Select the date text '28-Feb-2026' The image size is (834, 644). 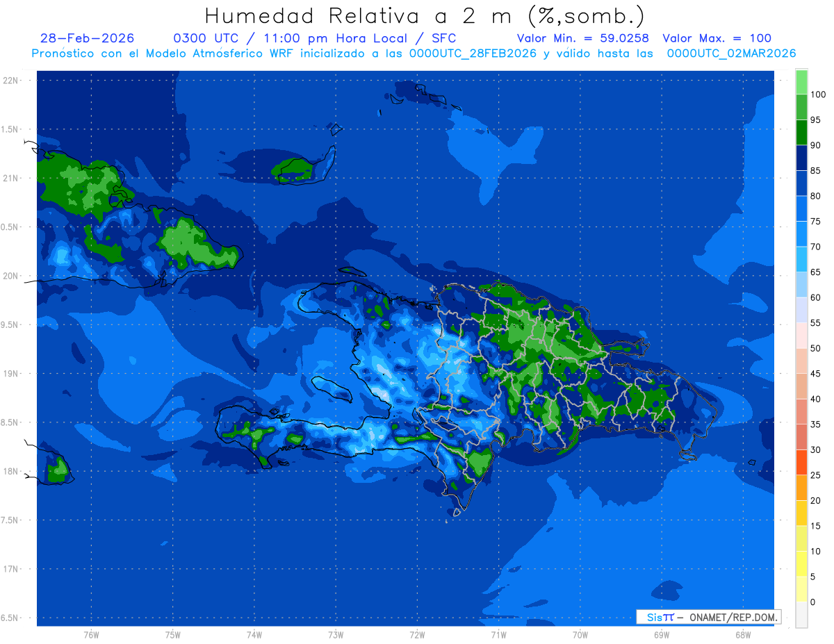(x=88, y=38)
